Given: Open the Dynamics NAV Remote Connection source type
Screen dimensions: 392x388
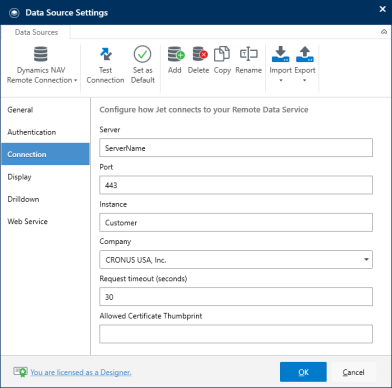Looking at the screenshot, I should (42, 65).
